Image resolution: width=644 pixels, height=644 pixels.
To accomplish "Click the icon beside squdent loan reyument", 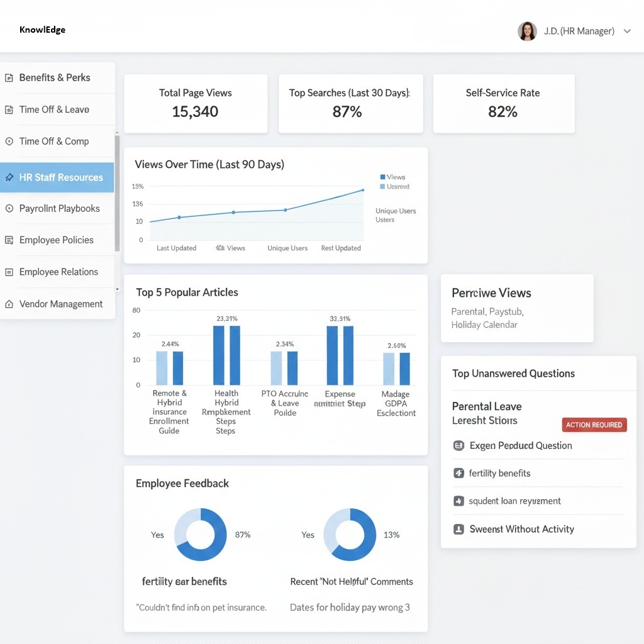I will [x=458, y=501].
